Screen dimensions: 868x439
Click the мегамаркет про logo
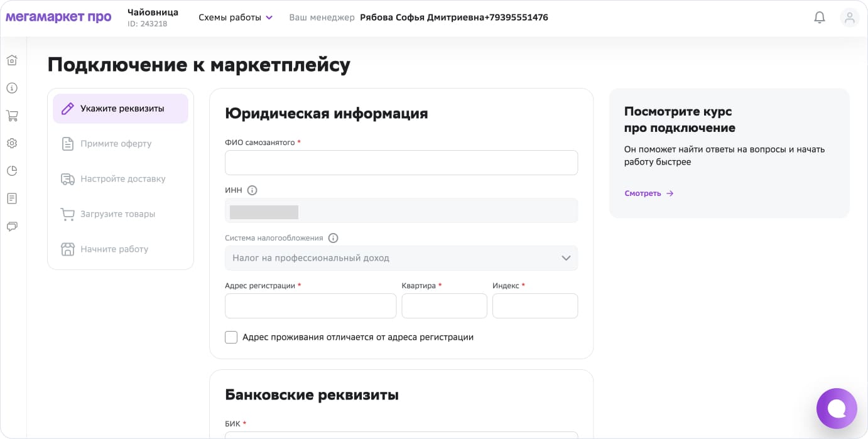click(58, 17)
